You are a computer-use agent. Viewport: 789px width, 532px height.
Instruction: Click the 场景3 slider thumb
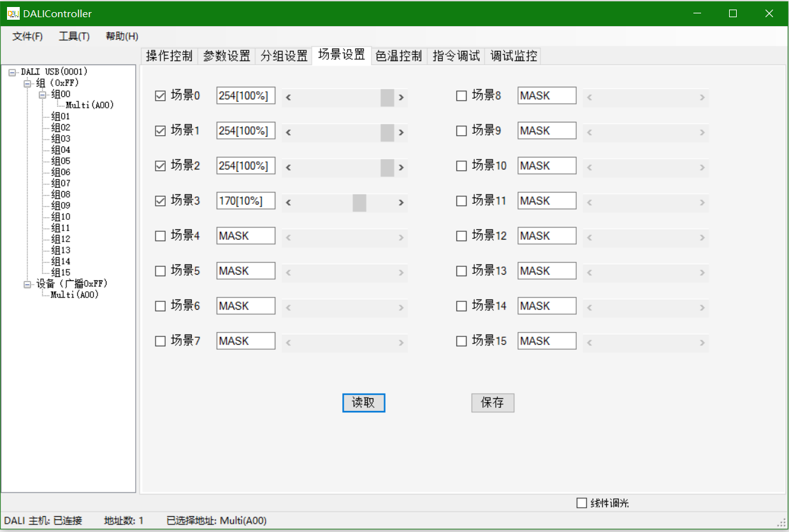point(359,203)
